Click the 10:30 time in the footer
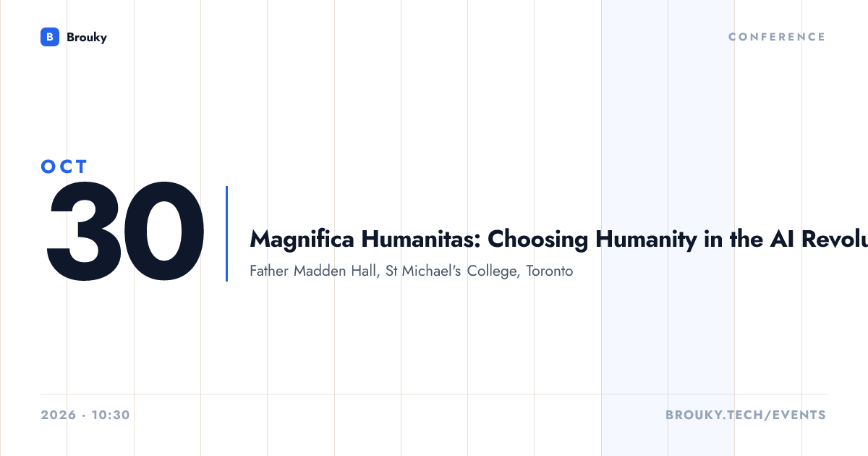 tap(111, 415)
